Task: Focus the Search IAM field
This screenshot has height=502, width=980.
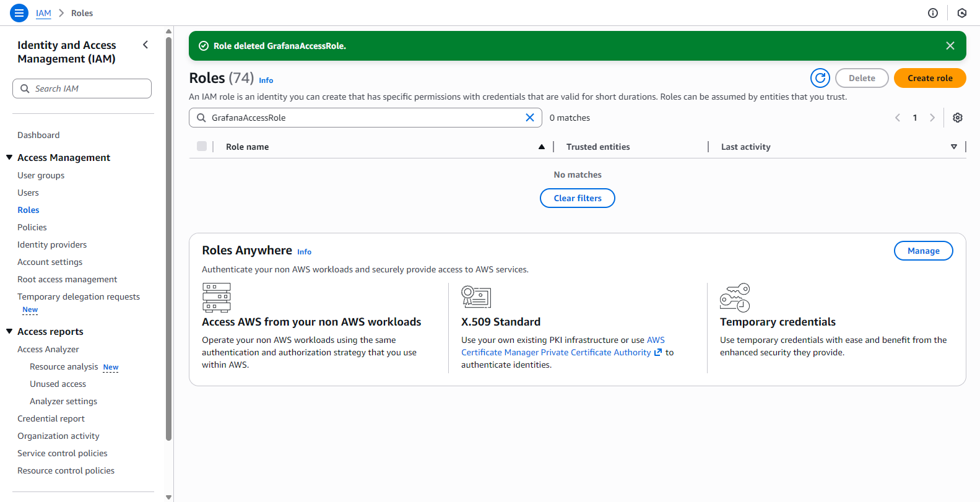Action: click(82, 89)
